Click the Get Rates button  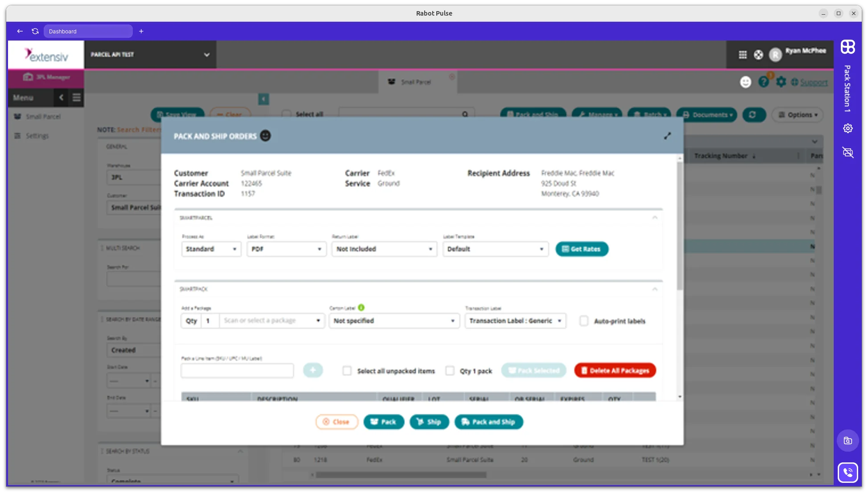(x=581, y=249)
